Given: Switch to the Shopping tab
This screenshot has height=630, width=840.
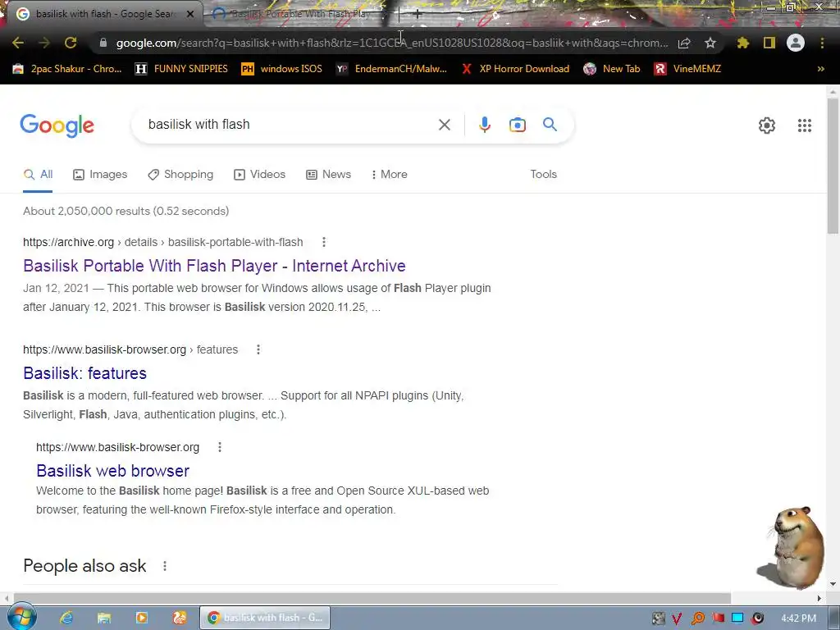Looking at the screenshot, I should (x=180, y=175).
